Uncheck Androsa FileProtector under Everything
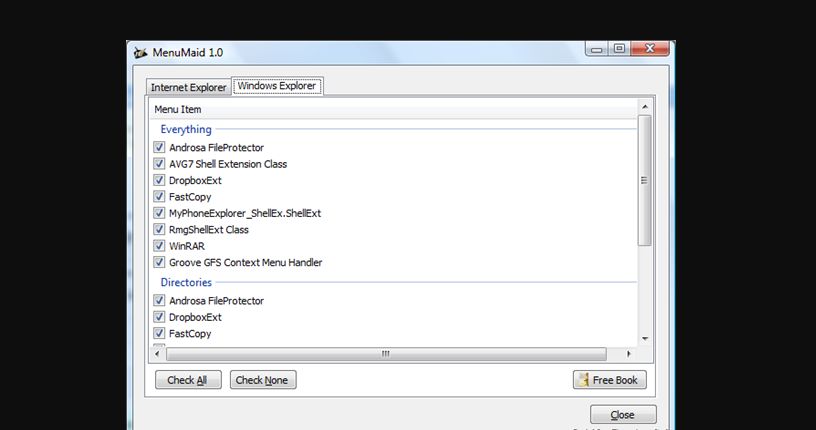Screen dimensions: 816x430 point(159,147)
